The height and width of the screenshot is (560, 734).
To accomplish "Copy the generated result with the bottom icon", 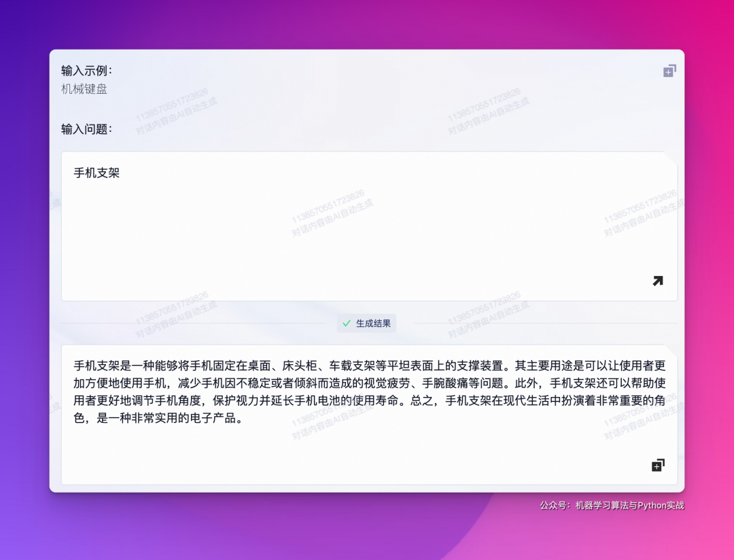I will click(658, 465).
